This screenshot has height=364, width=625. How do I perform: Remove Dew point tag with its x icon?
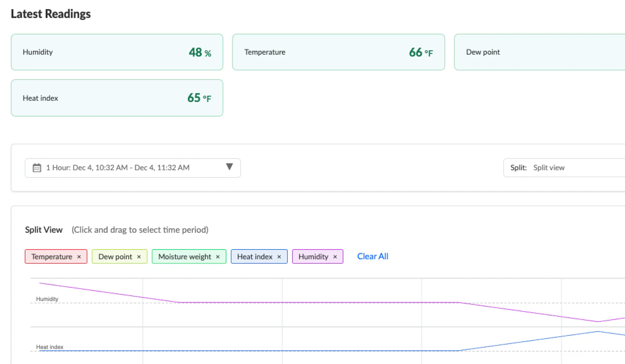(x=139, y=257)
